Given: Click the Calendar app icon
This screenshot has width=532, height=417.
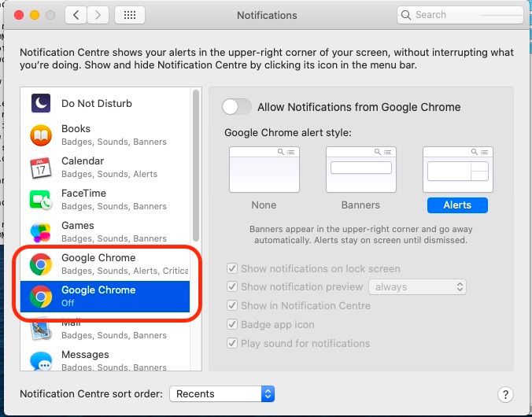Looking at the screenshot, I should pyautogui.click(x=41, y=168).
